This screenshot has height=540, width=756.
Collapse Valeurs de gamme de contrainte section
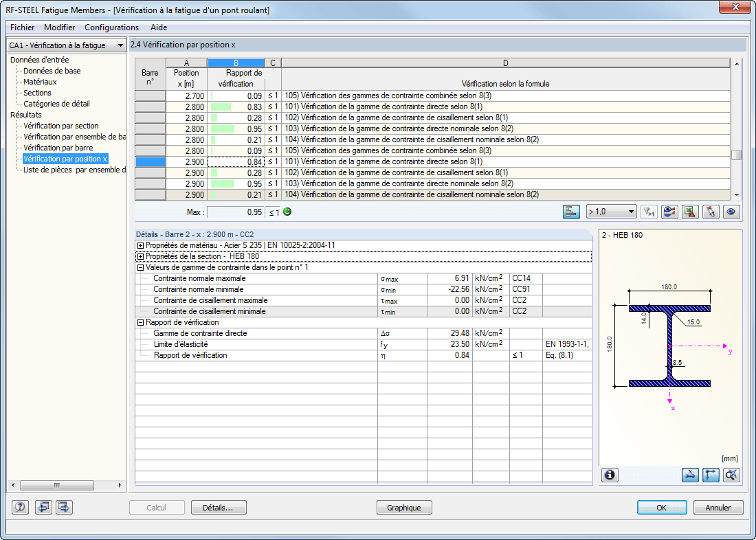[x=140, y=267]
